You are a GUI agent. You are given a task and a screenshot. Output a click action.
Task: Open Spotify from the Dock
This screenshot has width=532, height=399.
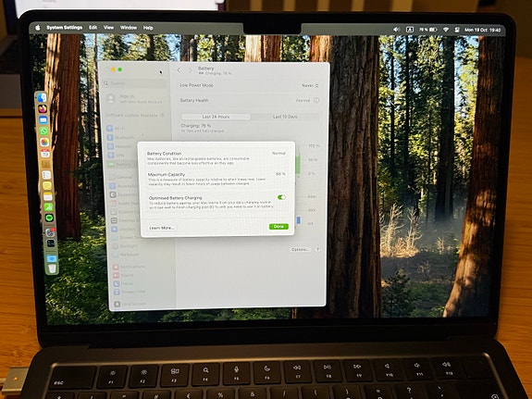(49, 218)
